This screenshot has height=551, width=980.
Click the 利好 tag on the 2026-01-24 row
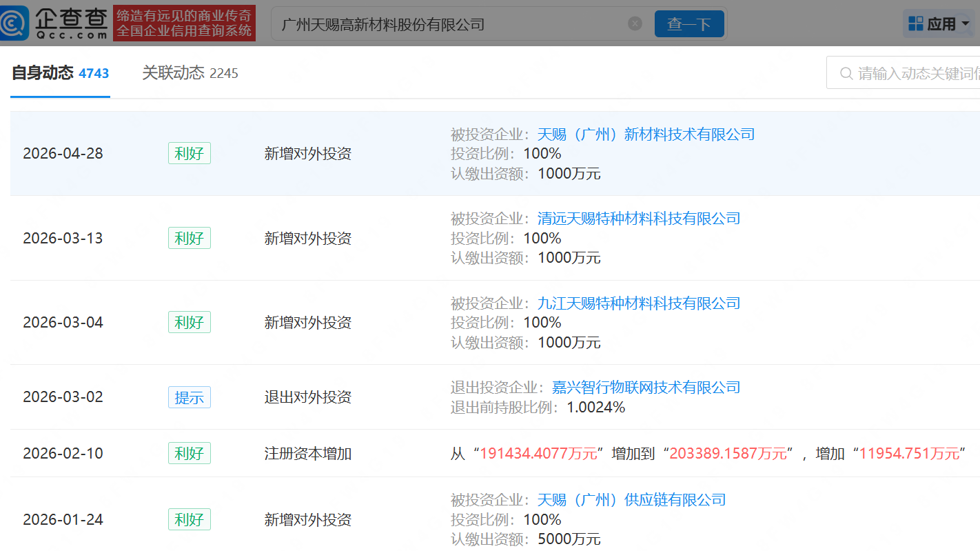tap(190, 519)
